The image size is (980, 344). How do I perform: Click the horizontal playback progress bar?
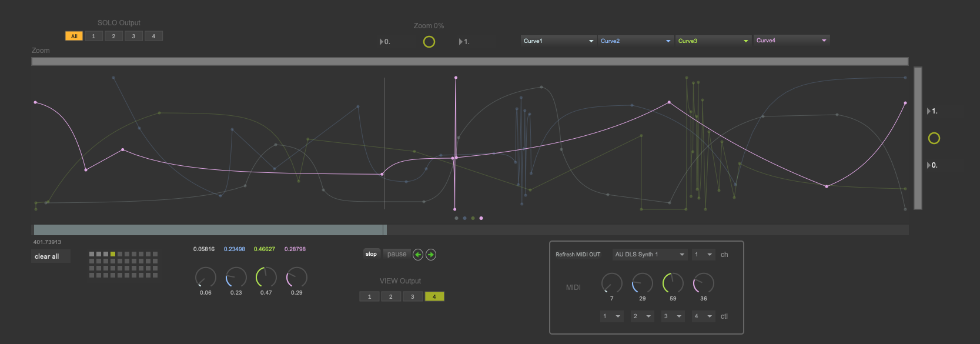(x=470, y=230)
